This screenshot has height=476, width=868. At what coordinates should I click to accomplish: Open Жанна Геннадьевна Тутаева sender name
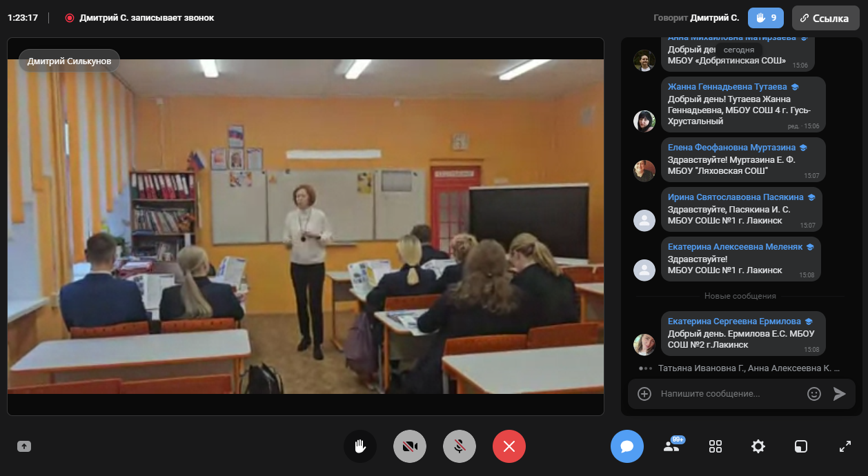click(727, 87)
